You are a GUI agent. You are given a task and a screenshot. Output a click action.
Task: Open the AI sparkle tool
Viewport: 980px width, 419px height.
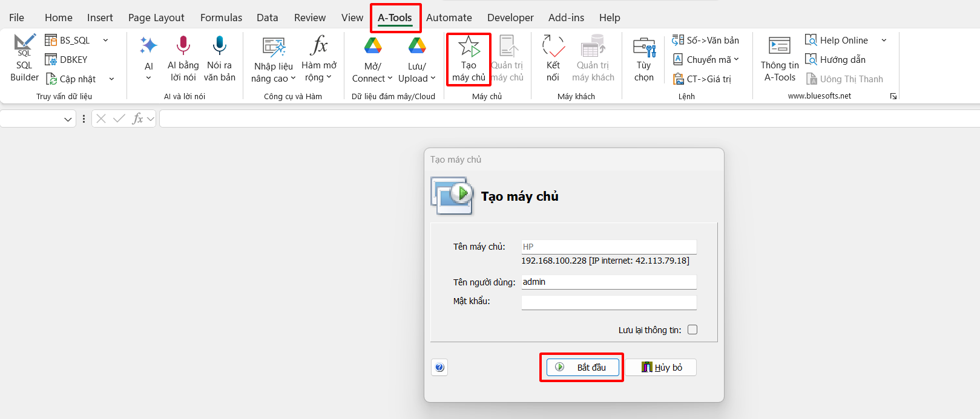tap(148, 46)
